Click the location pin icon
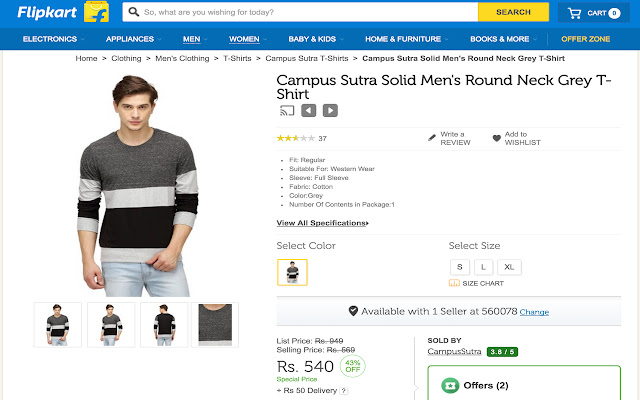Image resolution: width=640 pixels, height=400 pixels. 353,311
